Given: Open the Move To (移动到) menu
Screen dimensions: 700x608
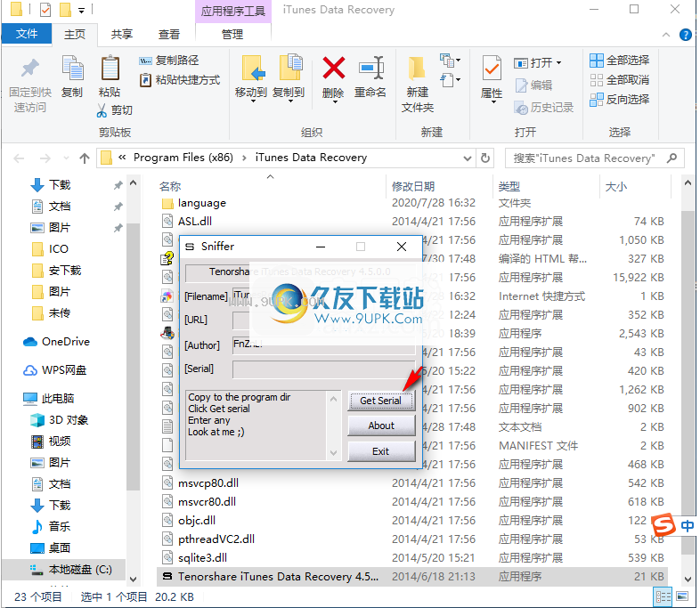Looking at the screenshot, I should pyautogui.click(x=251, y=78).
